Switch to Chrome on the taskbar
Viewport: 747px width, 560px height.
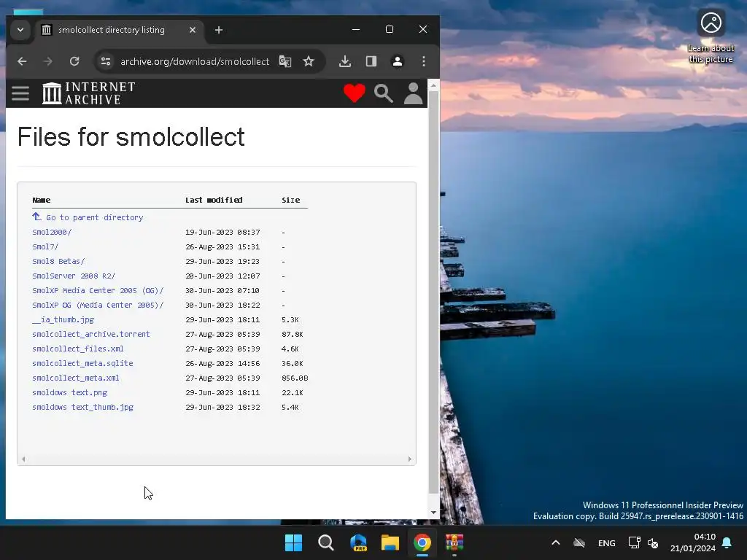422,542
